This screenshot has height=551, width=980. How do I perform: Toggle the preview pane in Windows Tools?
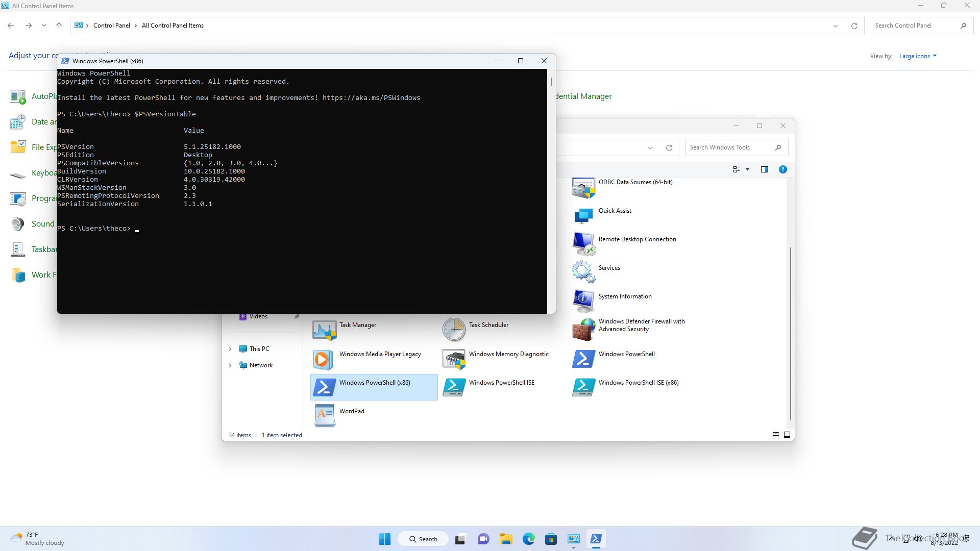(764, 169)
